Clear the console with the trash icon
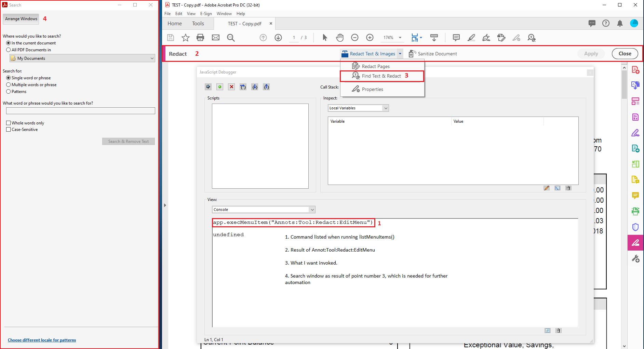 [559, 331]
